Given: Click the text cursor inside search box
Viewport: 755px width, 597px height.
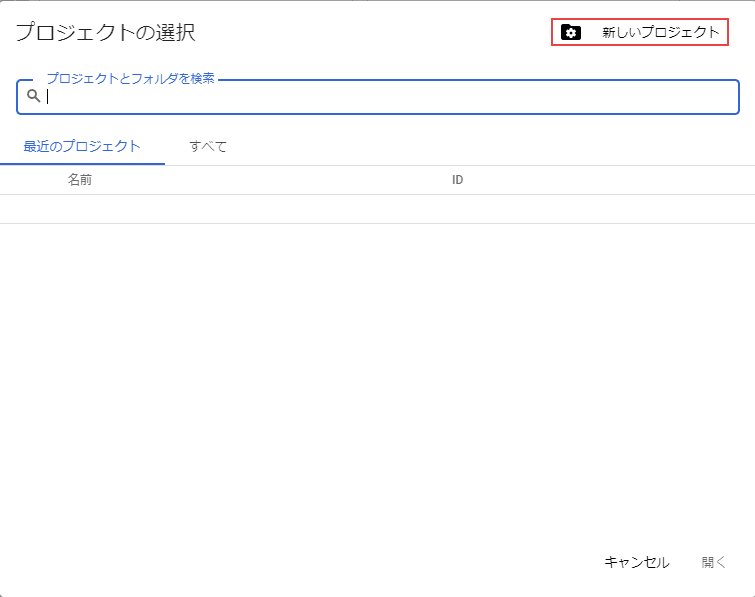Looking at the screenshot, I should [x=48, y=97].
